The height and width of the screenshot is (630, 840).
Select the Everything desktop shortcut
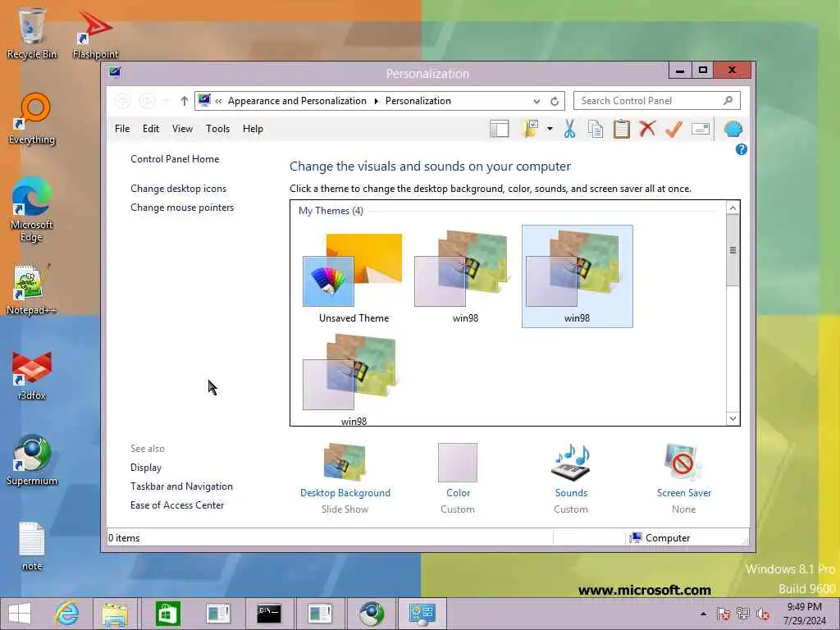coord(32,119)
